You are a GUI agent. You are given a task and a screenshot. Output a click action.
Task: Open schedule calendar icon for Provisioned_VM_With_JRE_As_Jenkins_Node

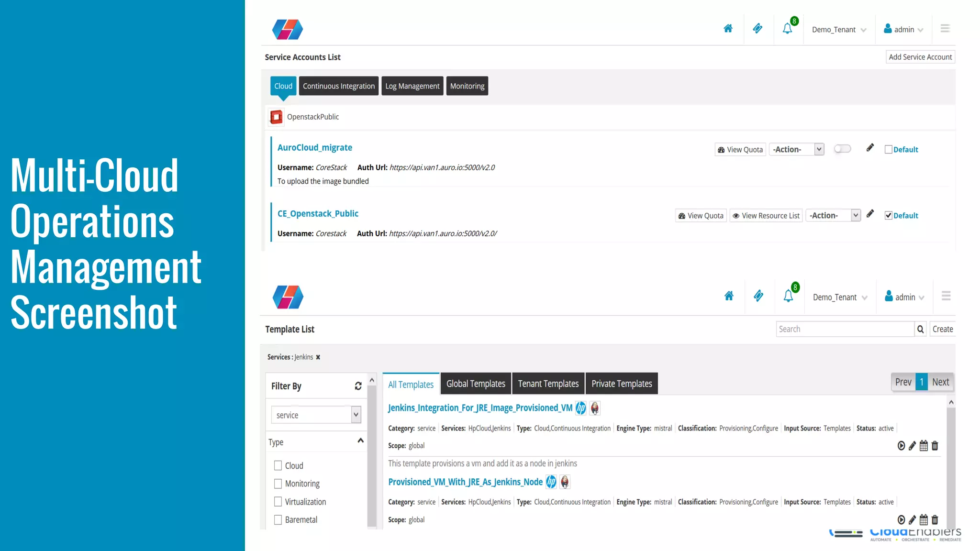point(924,520)
